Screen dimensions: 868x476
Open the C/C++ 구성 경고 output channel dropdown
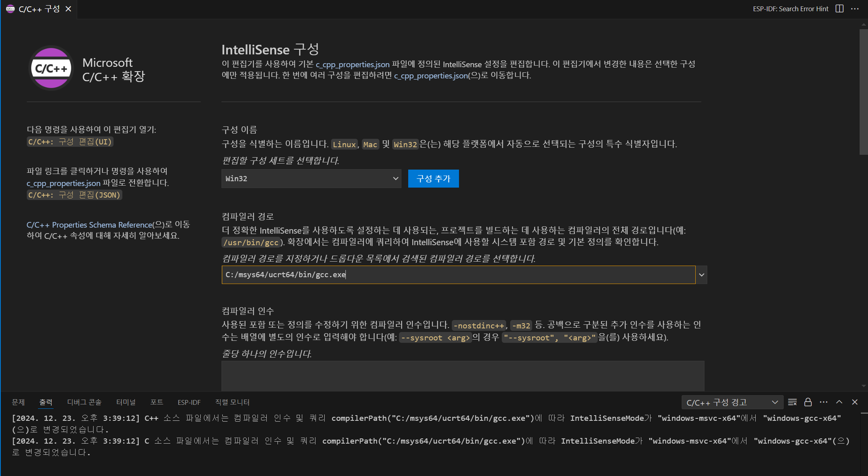731,402
